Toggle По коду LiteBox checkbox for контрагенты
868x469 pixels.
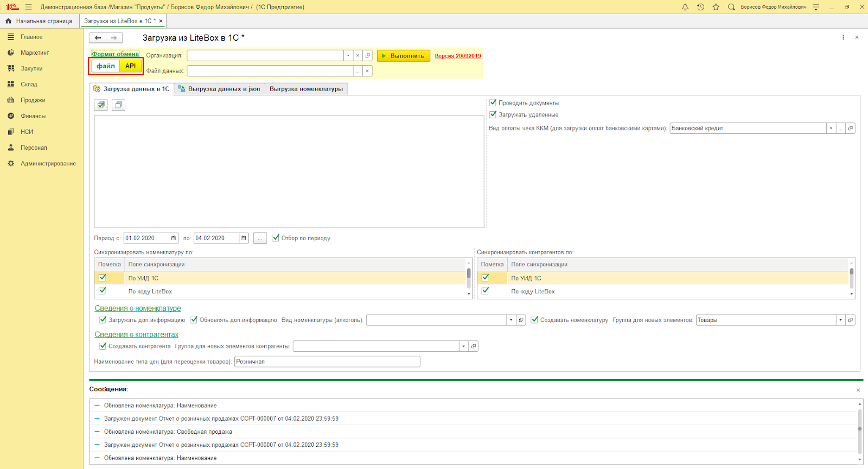tap(486, 291)
